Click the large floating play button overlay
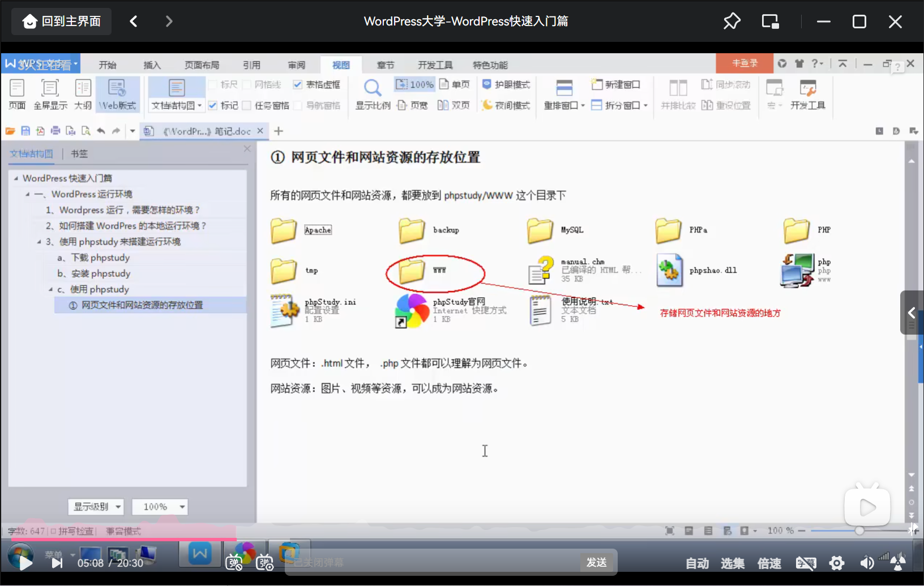The height and width of the screenshot is (586, 924). 867,506
